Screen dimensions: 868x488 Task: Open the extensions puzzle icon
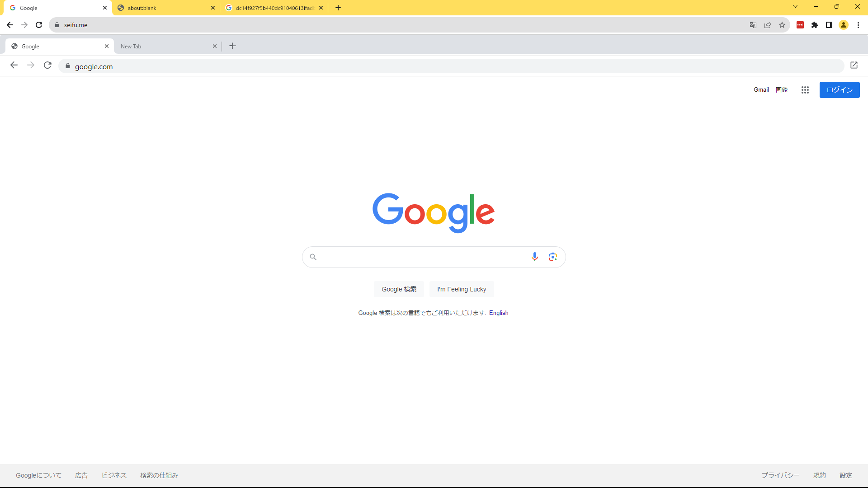(815, 25)
